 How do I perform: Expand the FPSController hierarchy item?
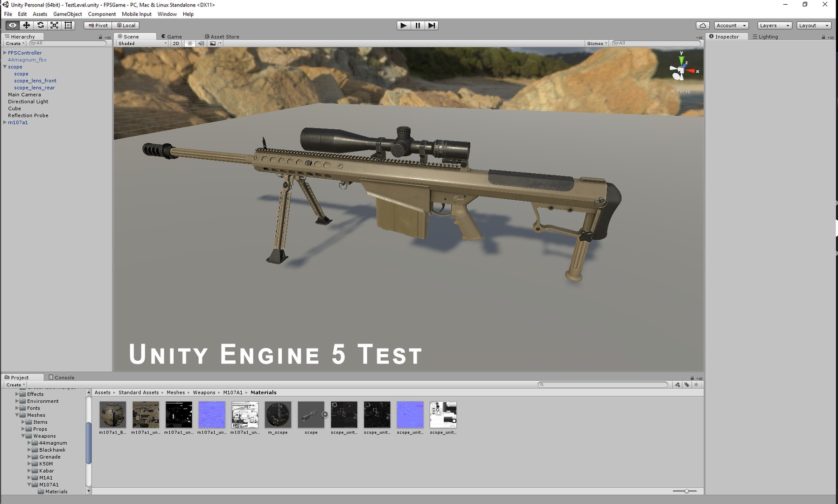click(5, 53)
